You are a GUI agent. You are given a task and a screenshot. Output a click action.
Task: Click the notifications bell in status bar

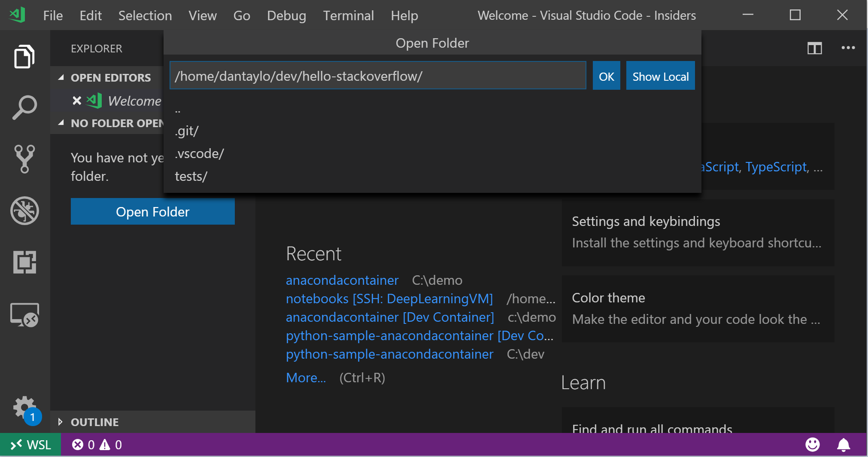tap(844, 445)
